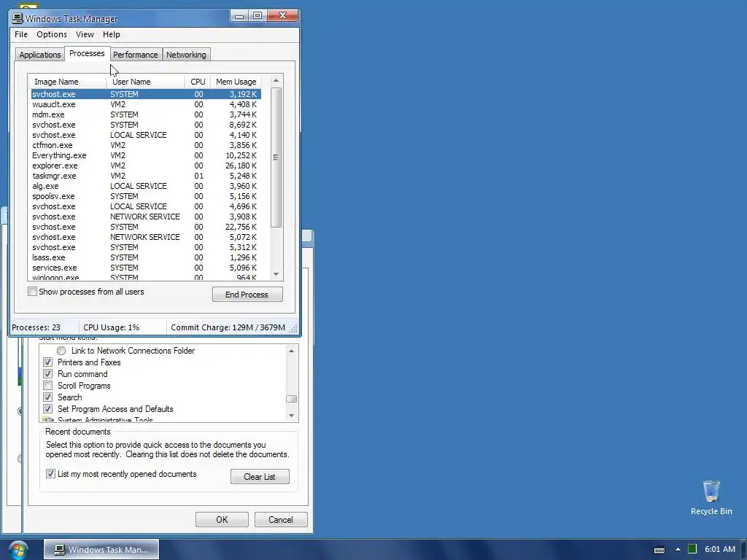This screenshot has width=747, height=560.
Task: Uncheck Printers and Faxes item
Action: click(47, 362)
